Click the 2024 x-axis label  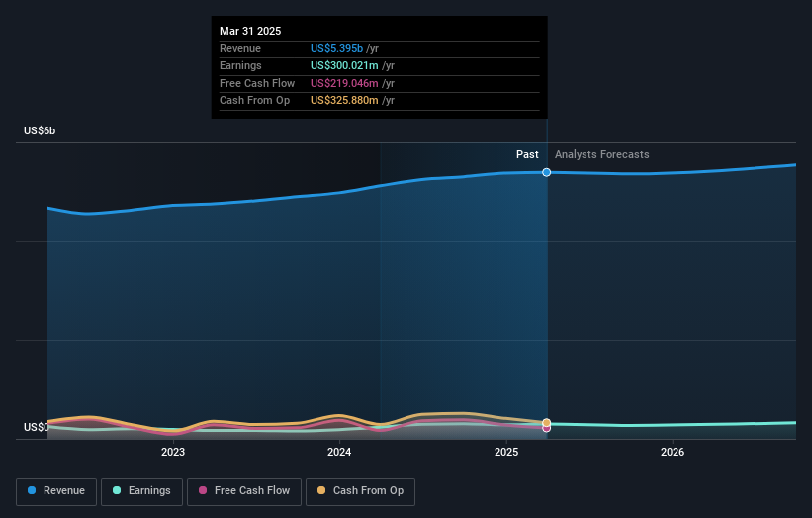339,453
